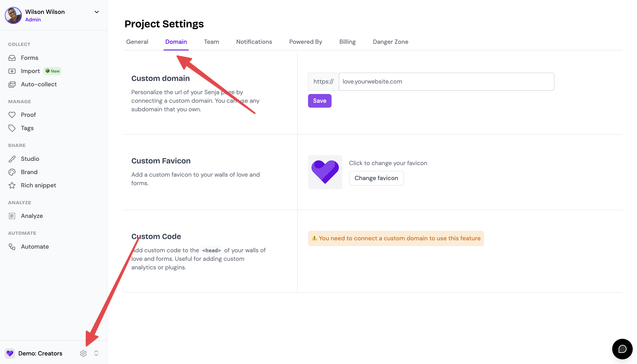Click the Brand palette icon
Image resolution: width=637 pixels, height=364 pixels.
tap(12, 172)
